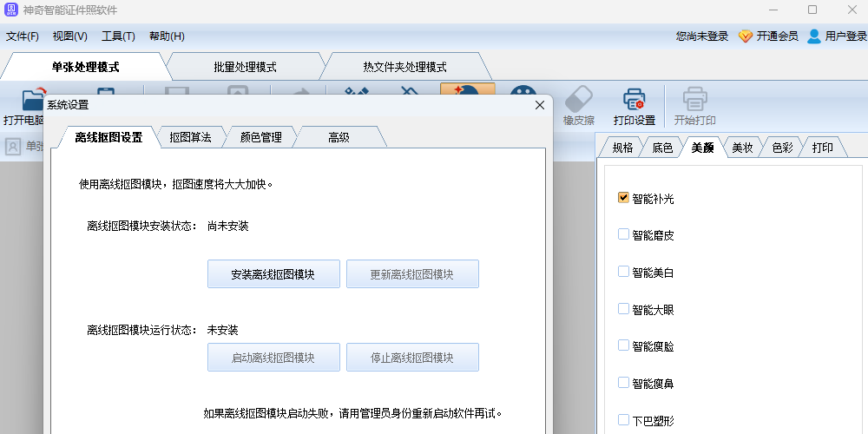
Task: Tick the 智能美白 checkbox
Action: pos(623,272)
